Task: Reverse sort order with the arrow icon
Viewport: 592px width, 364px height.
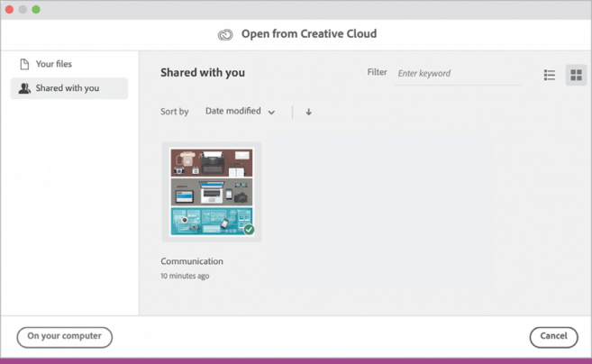Action: [x=308, y=112]
